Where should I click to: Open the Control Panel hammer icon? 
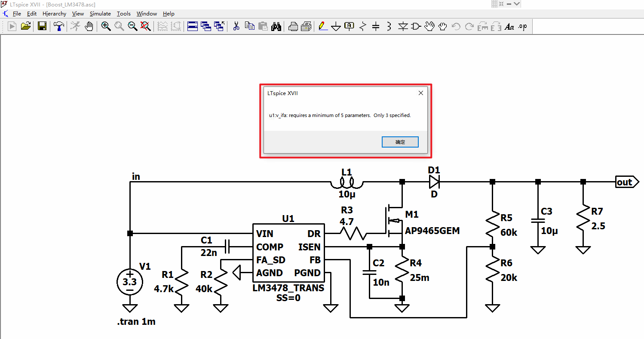tap(58, 26)
